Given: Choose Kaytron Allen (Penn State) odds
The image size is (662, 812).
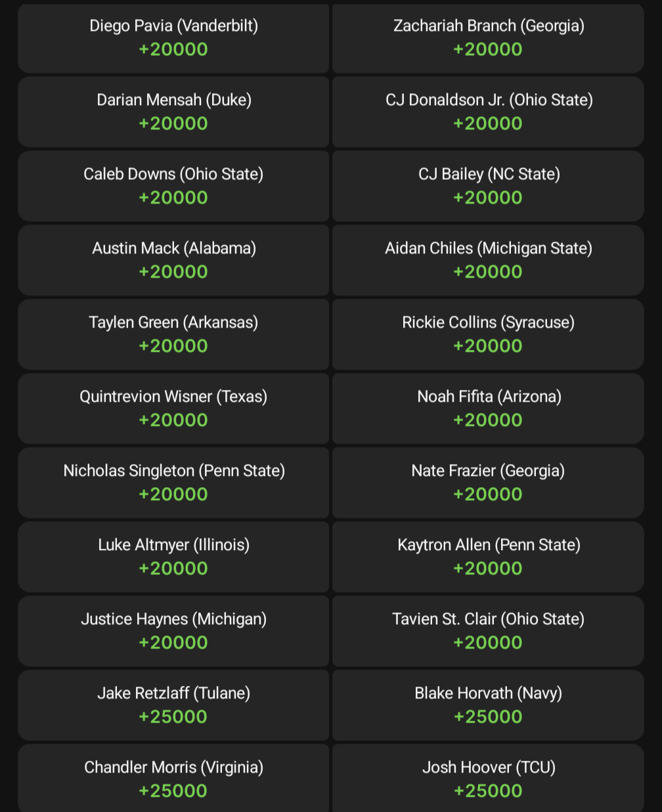Looking at the screenshot, I should [x=488, y=557].
